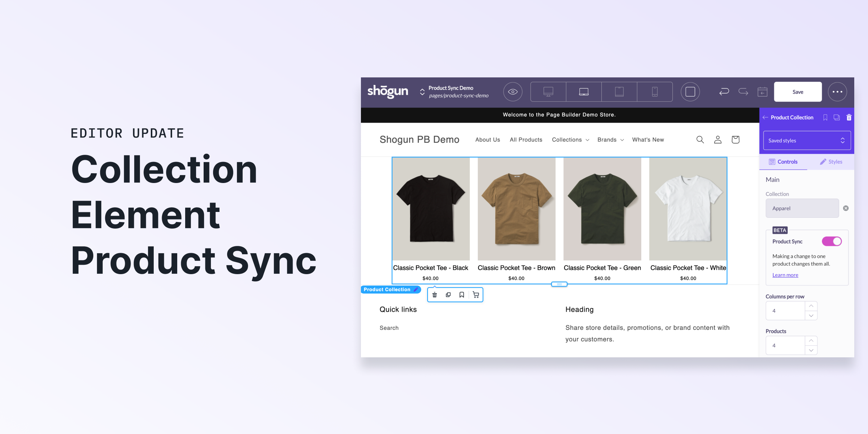Open the three-dot more options menu
The image size is (868, 434).
[x=838, y=92]
